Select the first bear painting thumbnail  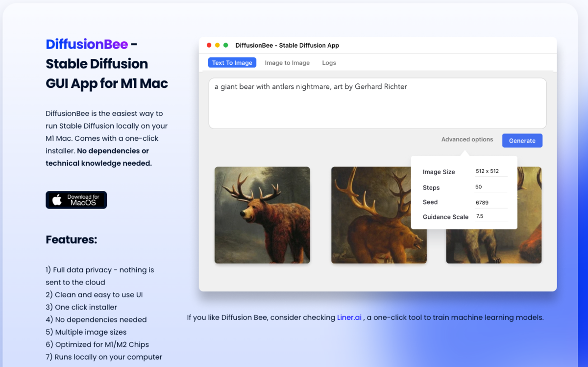tap(262, 214)
